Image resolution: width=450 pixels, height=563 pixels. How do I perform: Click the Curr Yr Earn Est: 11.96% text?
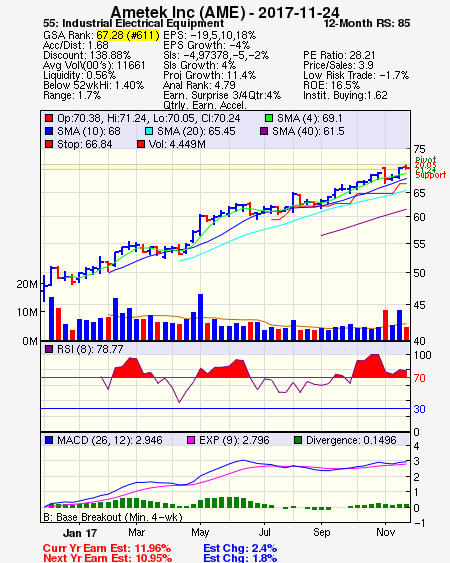pyautogui.click(x=107, y=548)
